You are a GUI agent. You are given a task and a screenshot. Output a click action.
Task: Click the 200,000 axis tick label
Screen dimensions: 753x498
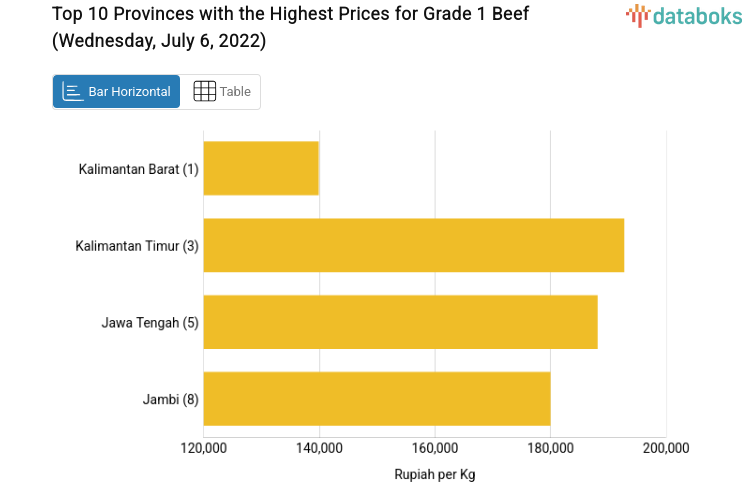pos(666,448)
